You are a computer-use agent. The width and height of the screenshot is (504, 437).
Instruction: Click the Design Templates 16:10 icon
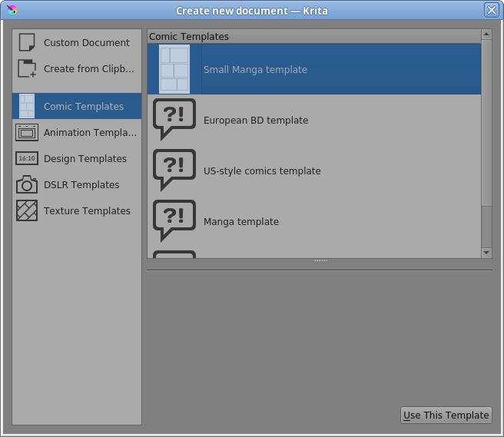coord(27,158)
